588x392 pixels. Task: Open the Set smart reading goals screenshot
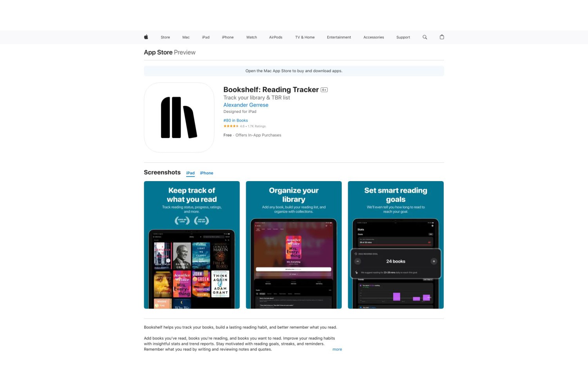(x=396, y=245)
